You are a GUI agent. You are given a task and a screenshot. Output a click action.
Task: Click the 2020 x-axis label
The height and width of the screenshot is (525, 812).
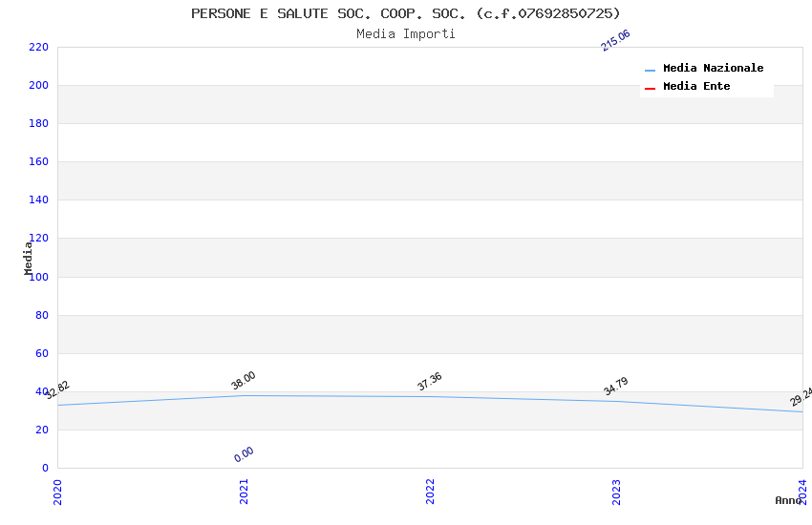tap(57, 492)
